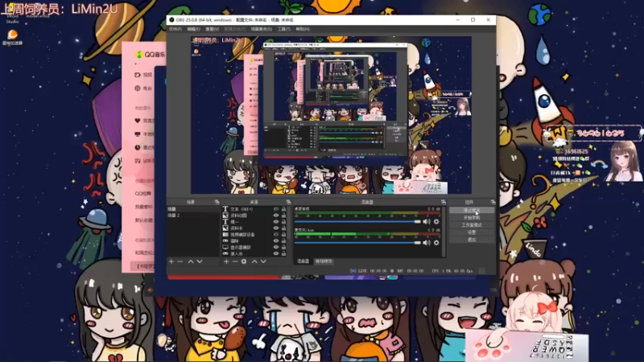Screen dimensions: 644x362
Task: Open the Settings button in Controls
Action: click(472, 232)
